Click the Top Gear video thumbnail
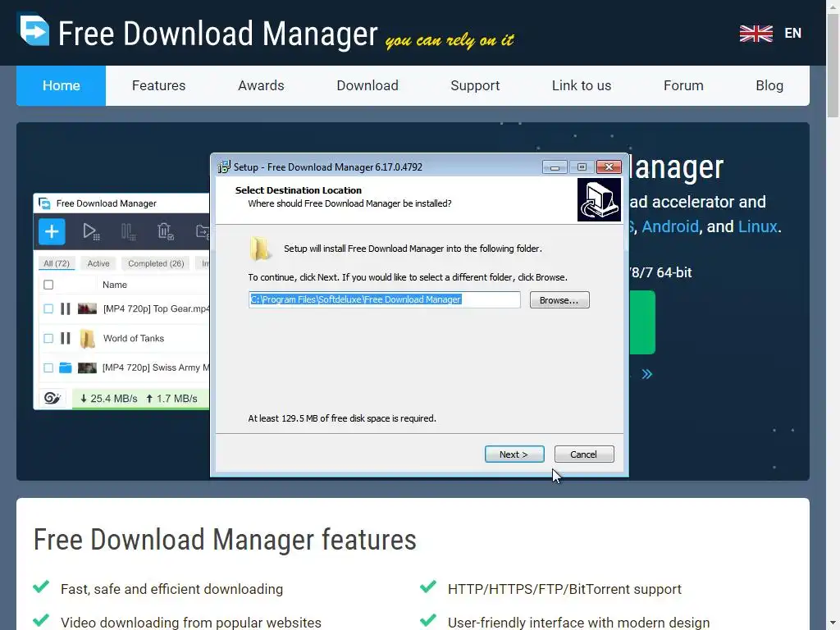840x630 pixels. (87, 308)
